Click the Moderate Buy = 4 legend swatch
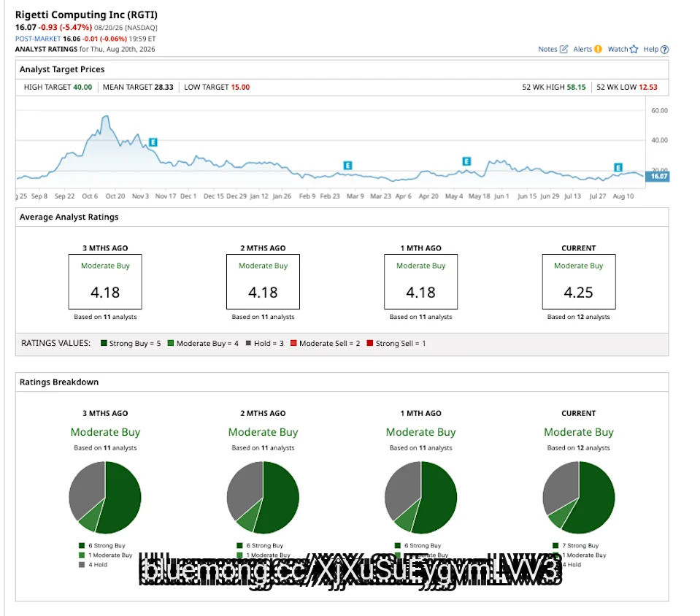The image size is (700, 616). tap(171, 343)
